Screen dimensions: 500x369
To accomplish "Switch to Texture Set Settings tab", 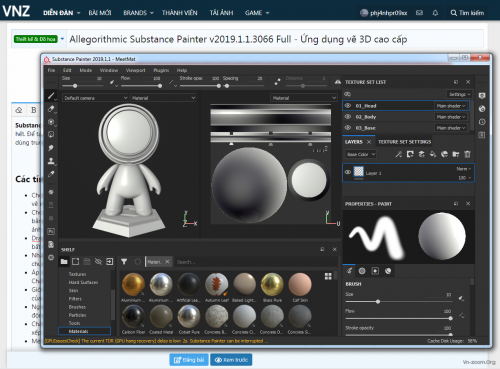I will tap(404, 142).
